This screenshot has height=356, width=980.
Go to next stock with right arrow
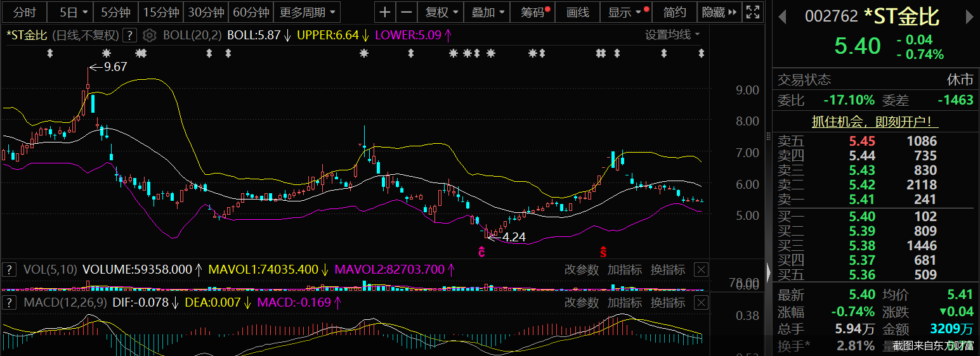tap(970, 16)
